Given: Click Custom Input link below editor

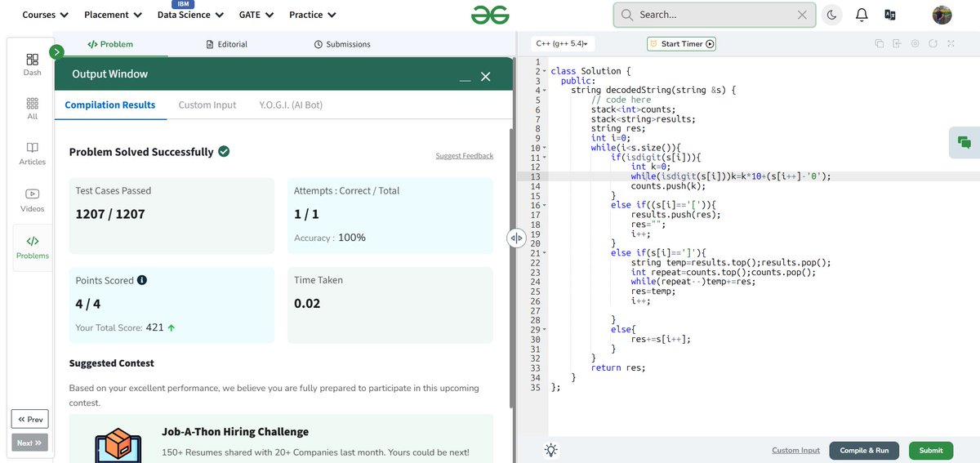Looking at the screenshot, I should 795,450.
